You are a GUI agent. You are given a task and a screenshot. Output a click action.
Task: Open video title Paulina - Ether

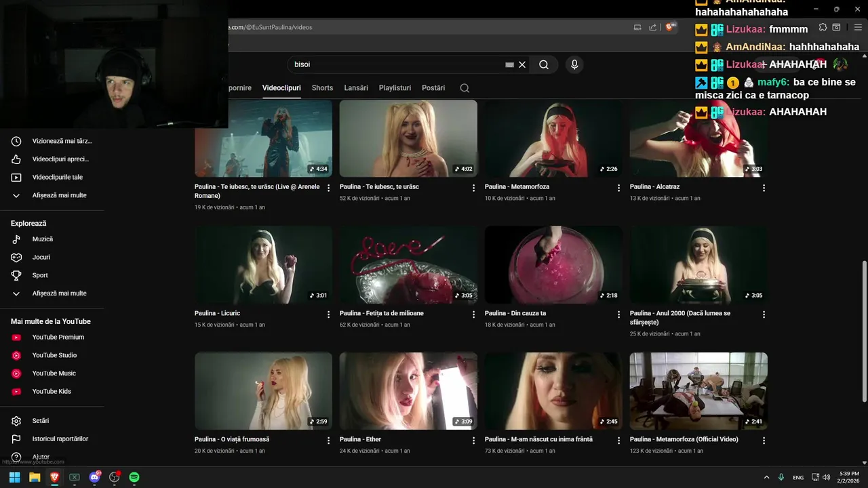tap(360, 439)
